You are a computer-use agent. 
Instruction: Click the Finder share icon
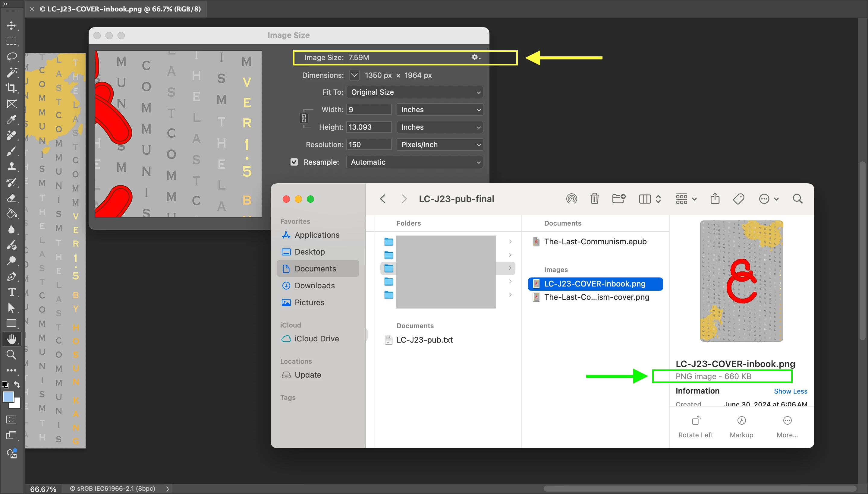point(715,199)
